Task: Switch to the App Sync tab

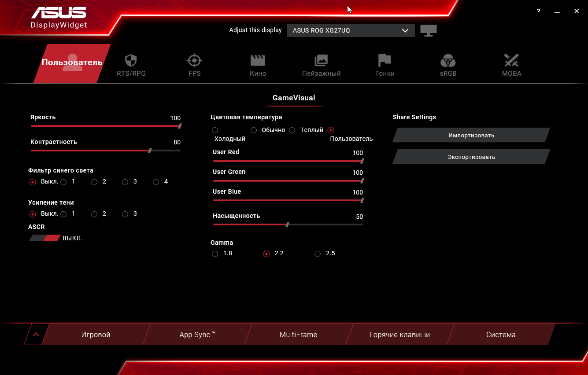Action: 197,335
